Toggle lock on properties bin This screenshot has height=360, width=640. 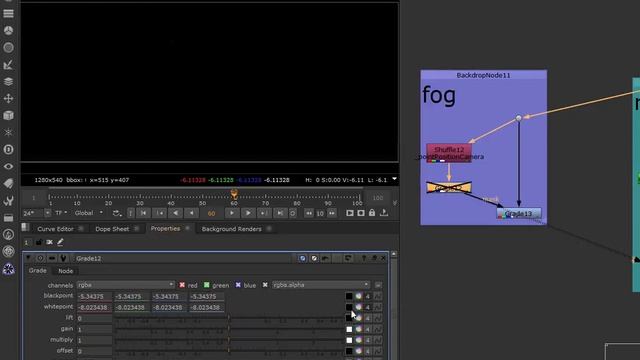39,242
